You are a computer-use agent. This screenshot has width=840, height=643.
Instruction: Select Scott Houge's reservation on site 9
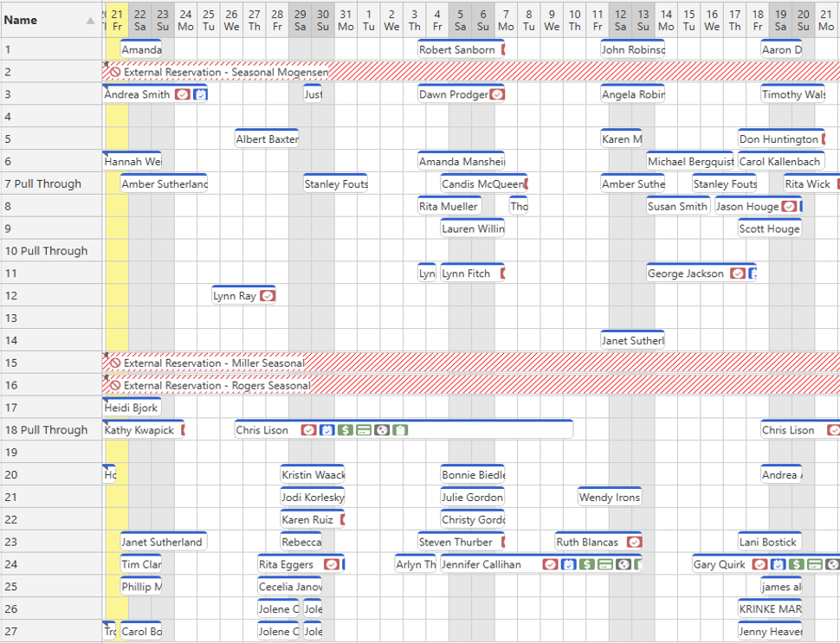[770, 228]
